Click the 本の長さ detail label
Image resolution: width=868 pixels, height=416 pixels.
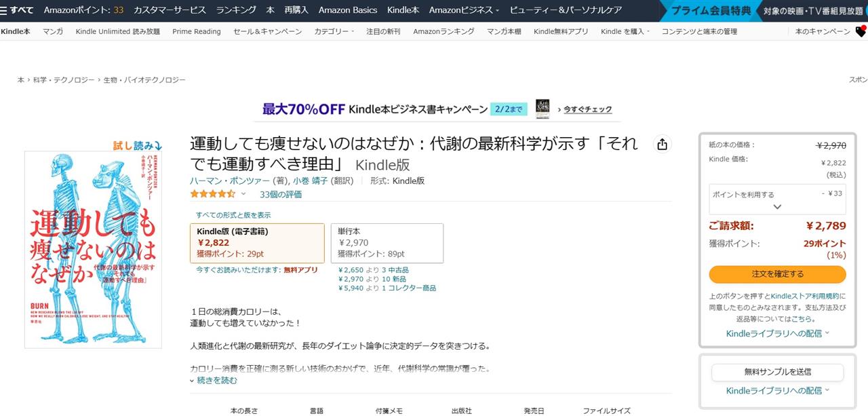(244, 411)
